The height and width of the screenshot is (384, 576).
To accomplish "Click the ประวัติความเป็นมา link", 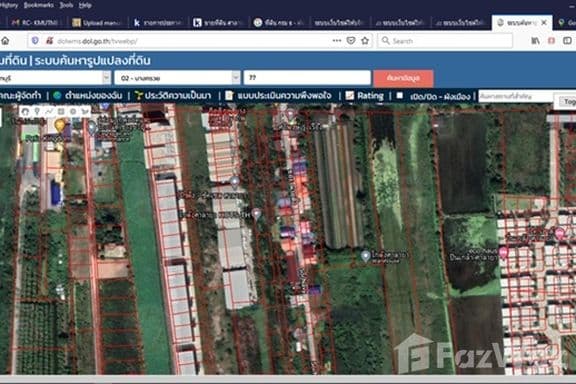I will click(178, 96).
